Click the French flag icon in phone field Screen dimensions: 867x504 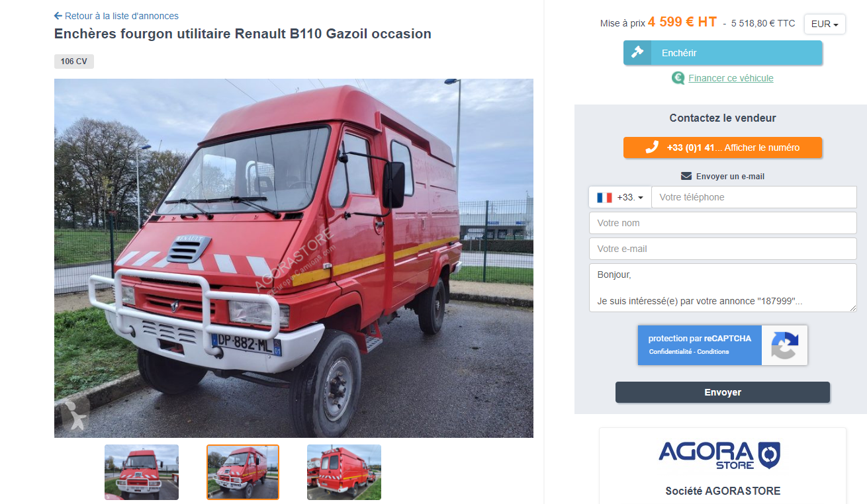pos(604,197)
